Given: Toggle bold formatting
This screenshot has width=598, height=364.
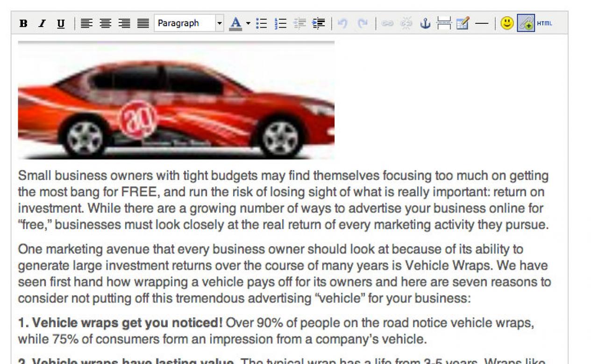Looking at the screenshot, I should [x=23, y=23].
